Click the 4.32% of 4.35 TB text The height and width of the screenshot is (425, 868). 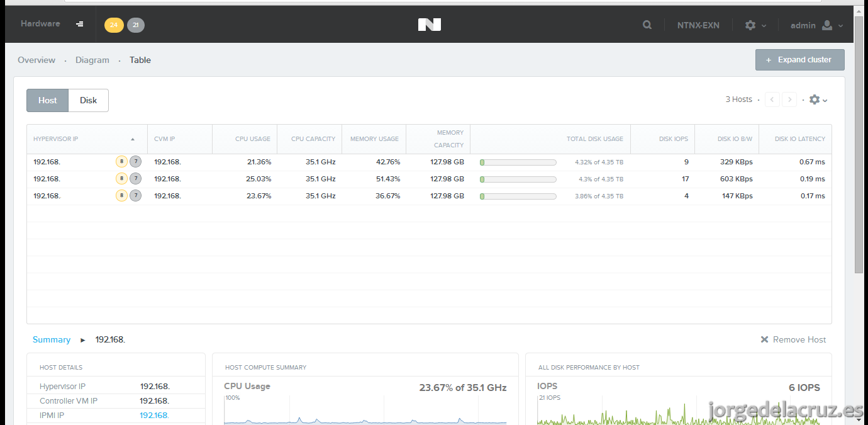(x=599, y=162)
